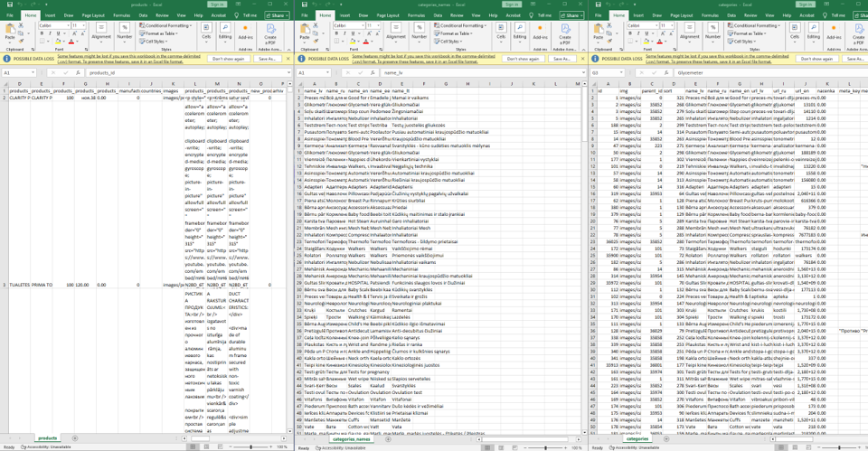Close data loss message bar in products window
This screenshot has width=868, height=451.
pos(288,59)
